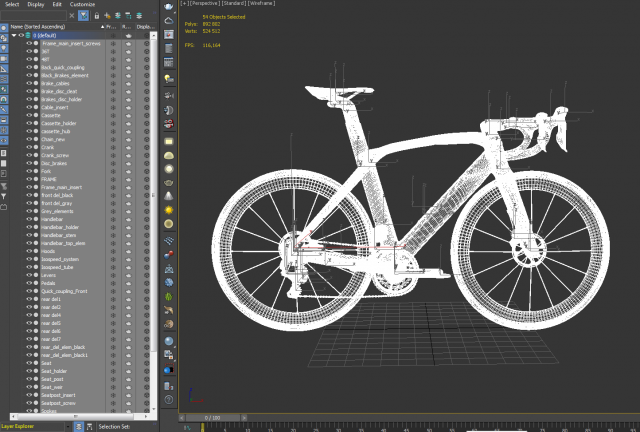The image size is (640, 432).
Task: Click the sort by layer button at bottom
Action: pos(79,427)
